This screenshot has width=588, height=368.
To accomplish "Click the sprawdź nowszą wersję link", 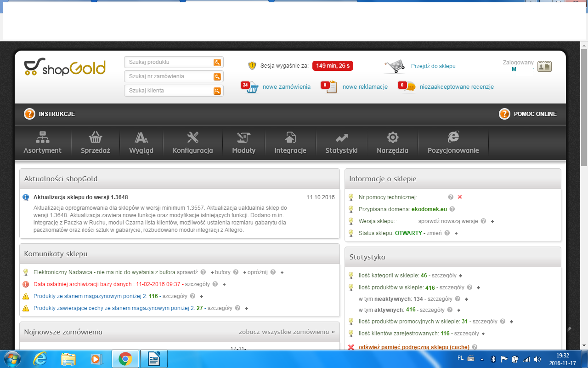I will [x=448, y=221].
